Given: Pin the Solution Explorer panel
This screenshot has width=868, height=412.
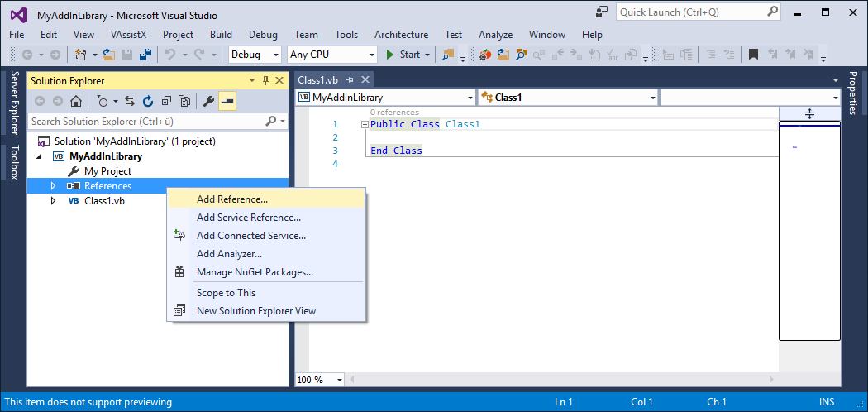Looking at the screenshot, I should click(x=265, y=81).
